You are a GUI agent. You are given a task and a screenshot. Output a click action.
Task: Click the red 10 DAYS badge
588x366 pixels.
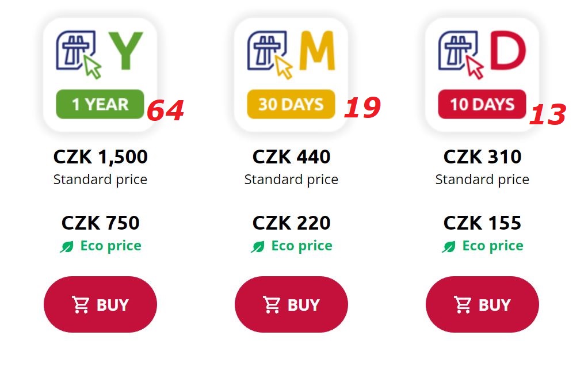click(x=482, y=104)
